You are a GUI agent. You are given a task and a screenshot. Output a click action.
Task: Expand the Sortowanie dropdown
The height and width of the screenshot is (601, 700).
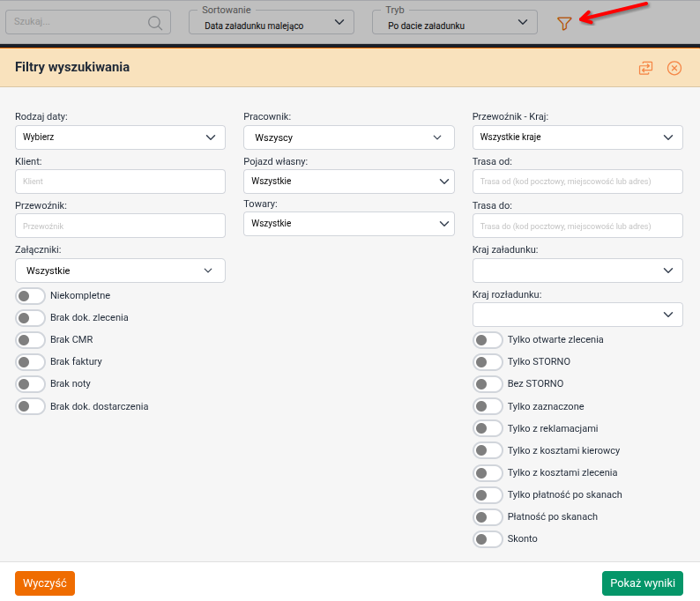tap(272, 24)
